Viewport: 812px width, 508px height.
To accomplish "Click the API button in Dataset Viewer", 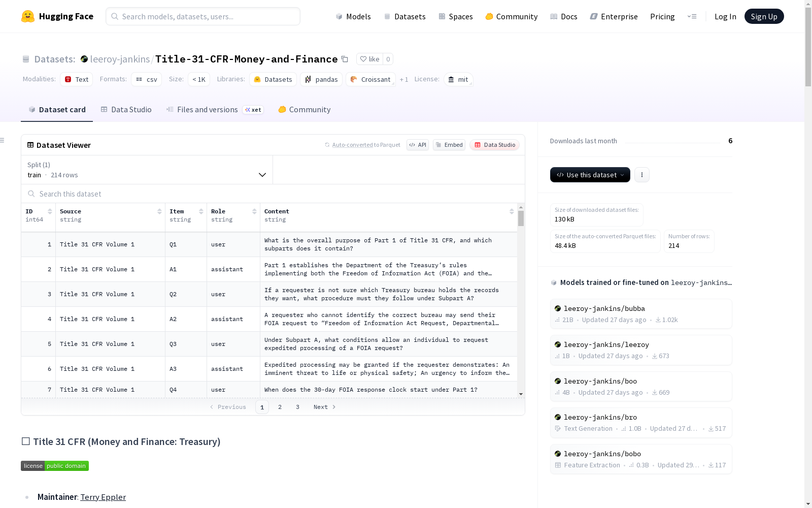I will 418,145.
